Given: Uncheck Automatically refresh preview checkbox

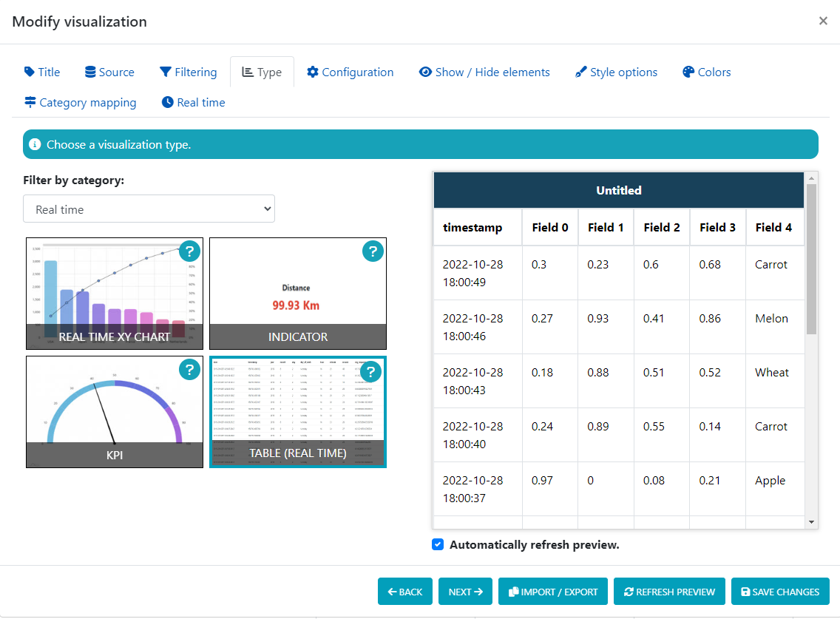Looking at the screenshot, I should 438,544.
